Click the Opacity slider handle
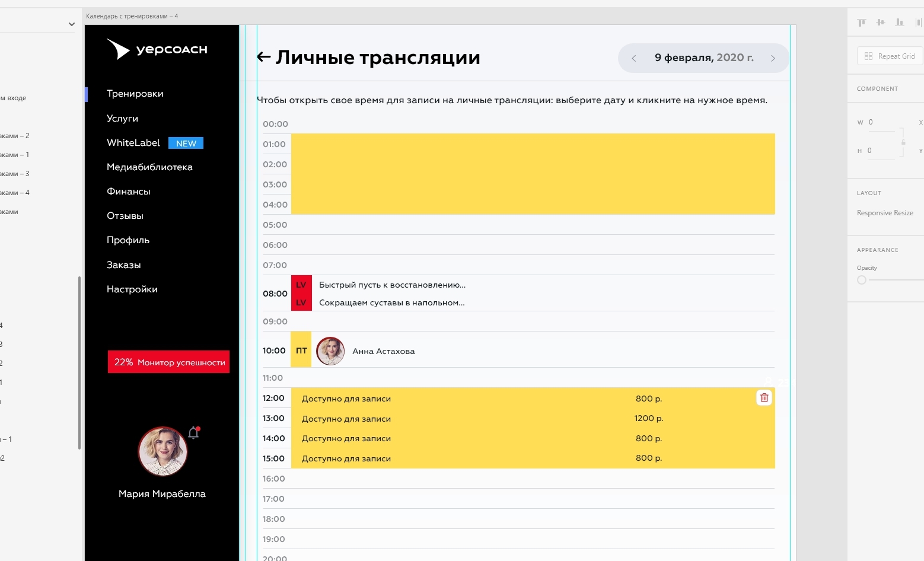The width and height of the screenshot is (924, 561). coord(862,280)
